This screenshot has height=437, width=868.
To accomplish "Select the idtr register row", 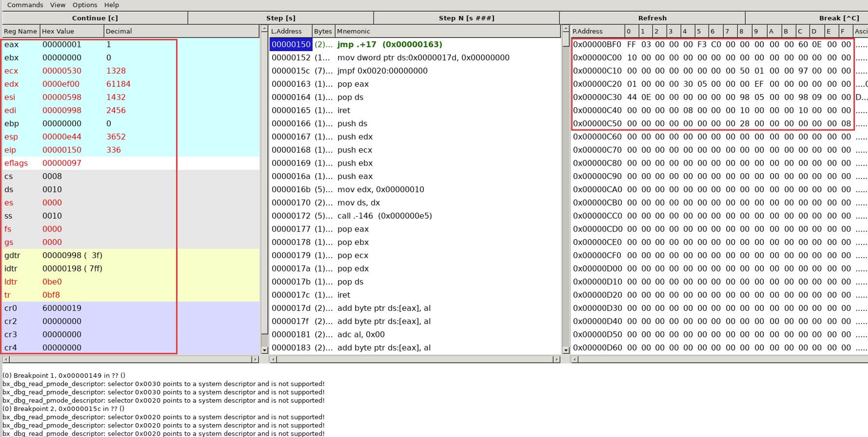I will 131,268.
